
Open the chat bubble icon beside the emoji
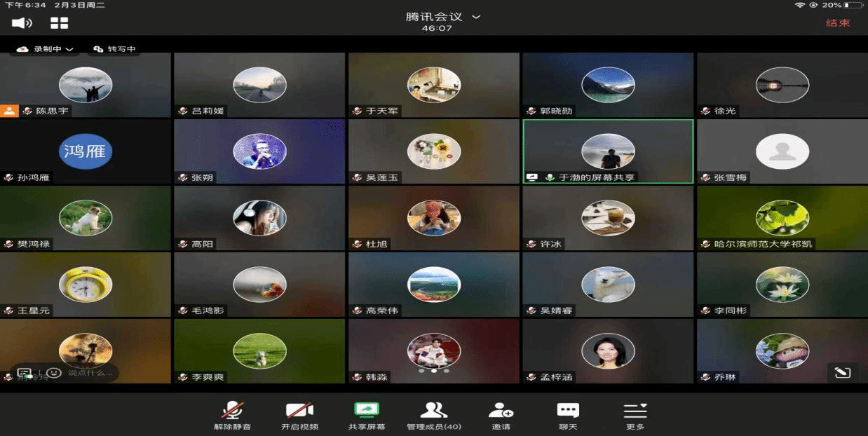pos(24,373)
